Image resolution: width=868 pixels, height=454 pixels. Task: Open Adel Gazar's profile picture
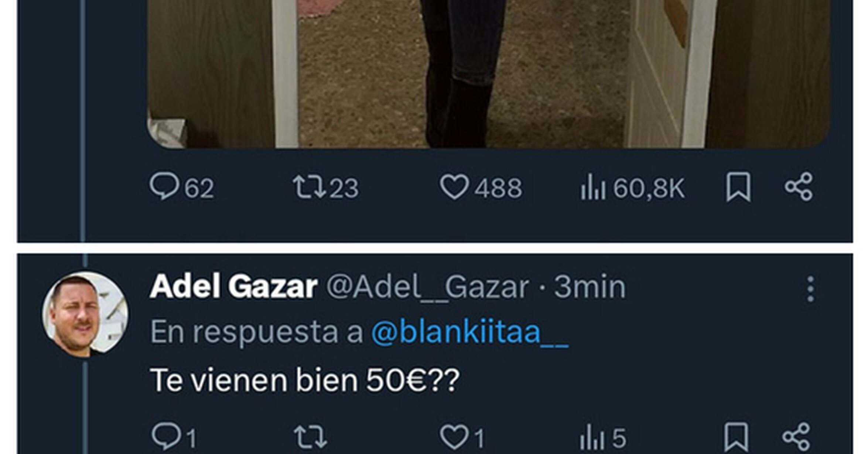pos(86,314)
